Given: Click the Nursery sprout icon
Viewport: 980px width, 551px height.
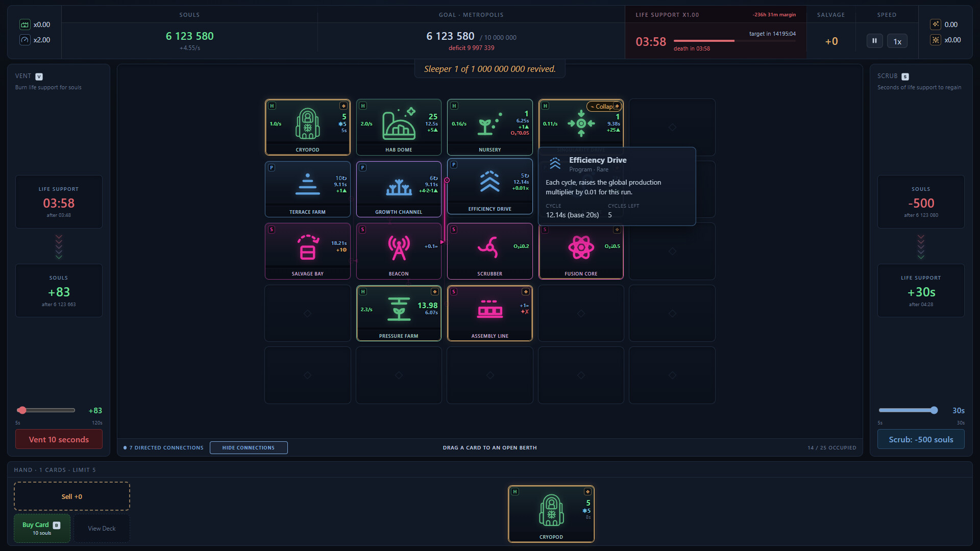Looking at the screenshot, I should tap(489, 124).
